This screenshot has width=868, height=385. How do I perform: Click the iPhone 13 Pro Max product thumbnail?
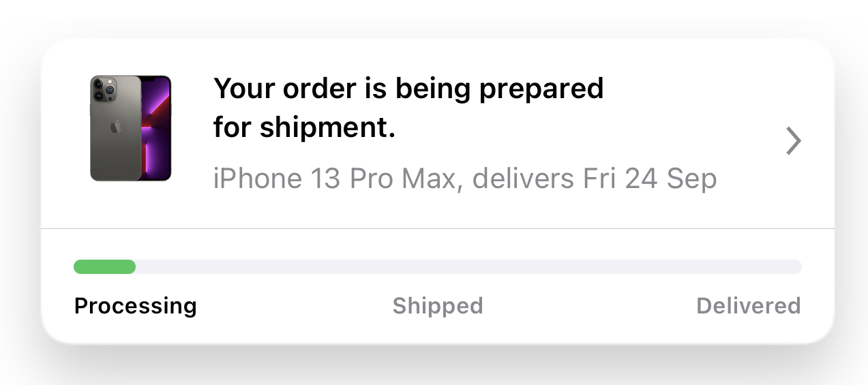[x=130, y=128]
